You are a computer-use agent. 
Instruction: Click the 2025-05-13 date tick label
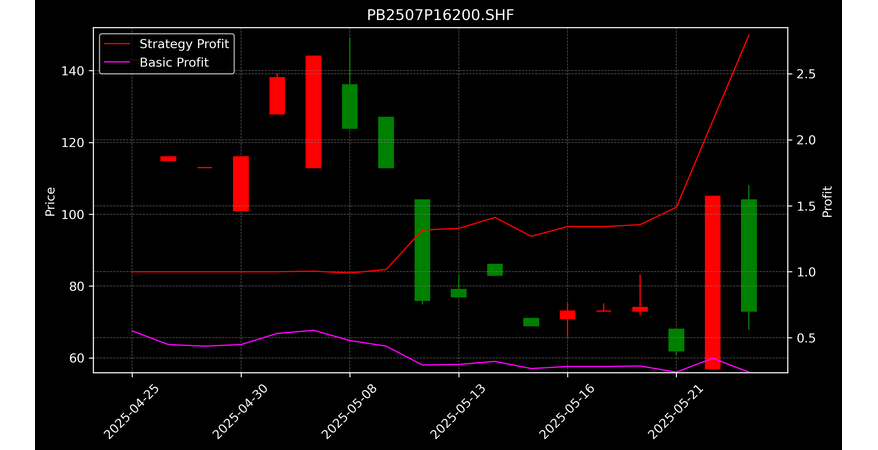pos(459,411)
